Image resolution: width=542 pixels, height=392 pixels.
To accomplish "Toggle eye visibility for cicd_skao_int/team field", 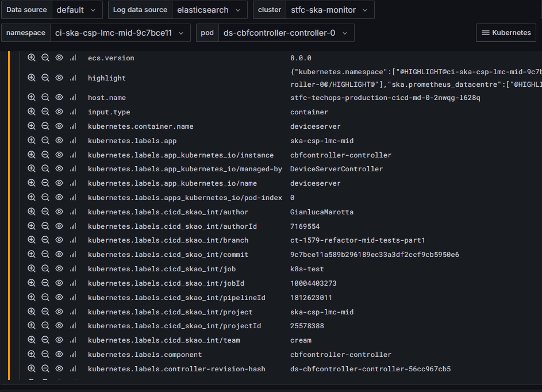I will [59, 340].
